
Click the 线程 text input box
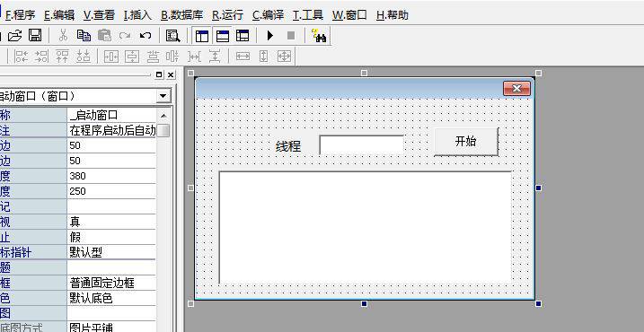361,144
